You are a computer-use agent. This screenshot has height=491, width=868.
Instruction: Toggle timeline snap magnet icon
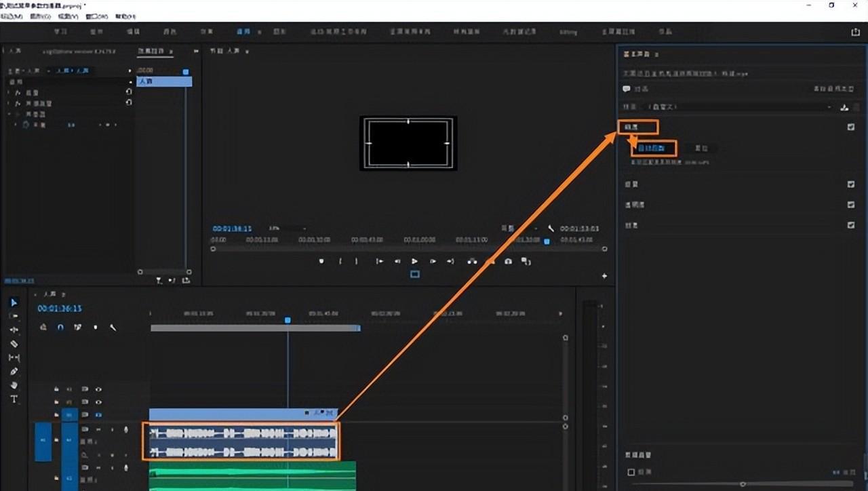pos(60,327)
